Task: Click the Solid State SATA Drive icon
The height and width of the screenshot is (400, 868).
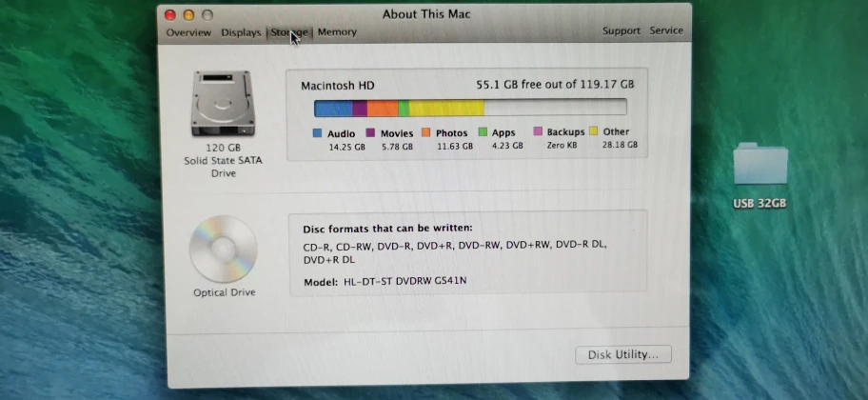Action: tap(222, 103)
